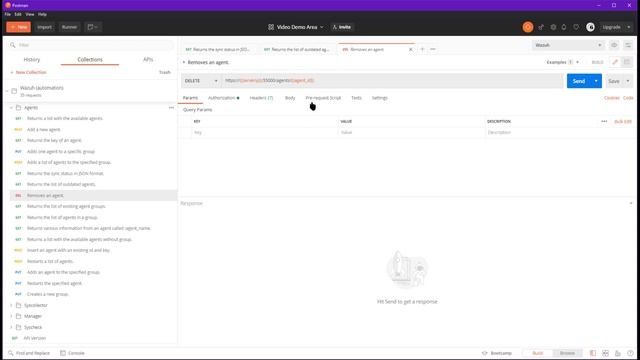Open the Body tab
The height and width of the screenshot is (360, 640).
coord(290,98)
